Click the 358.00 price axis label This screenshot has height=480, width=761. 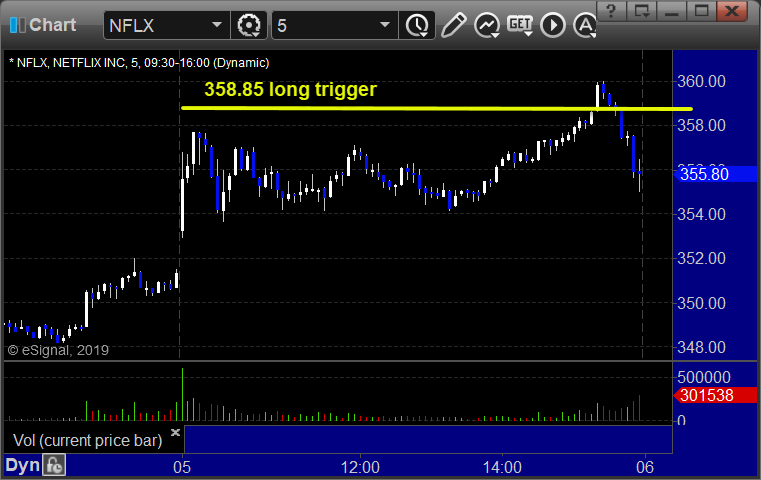pos(701,125)
